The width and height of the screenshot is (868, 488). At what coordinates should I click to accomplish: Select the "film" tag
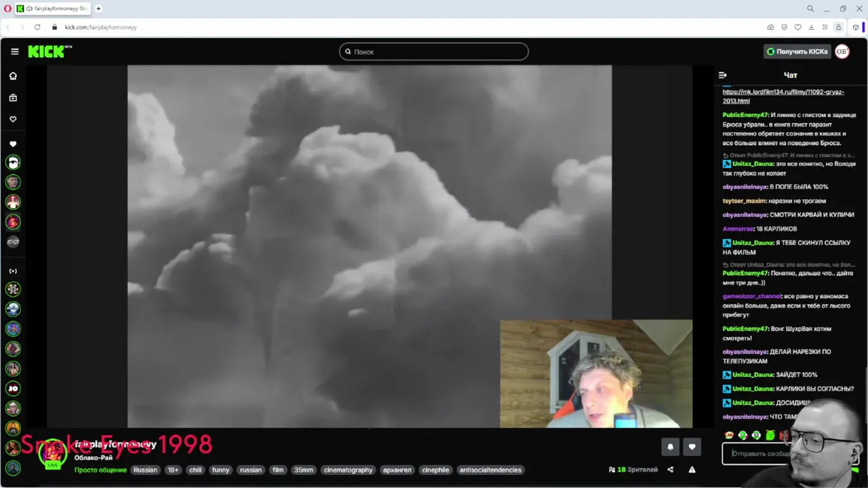click(x=278, y=470)
